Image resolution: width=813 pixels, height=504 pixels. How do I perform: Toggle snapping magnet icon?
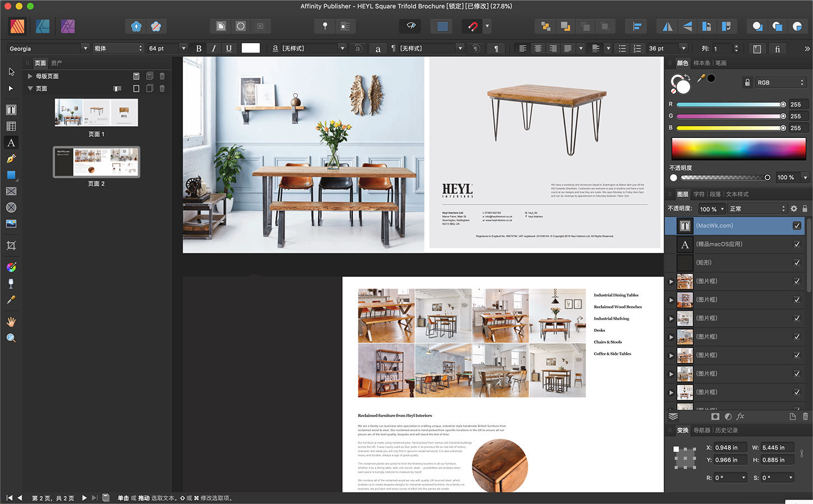[472, 26]
